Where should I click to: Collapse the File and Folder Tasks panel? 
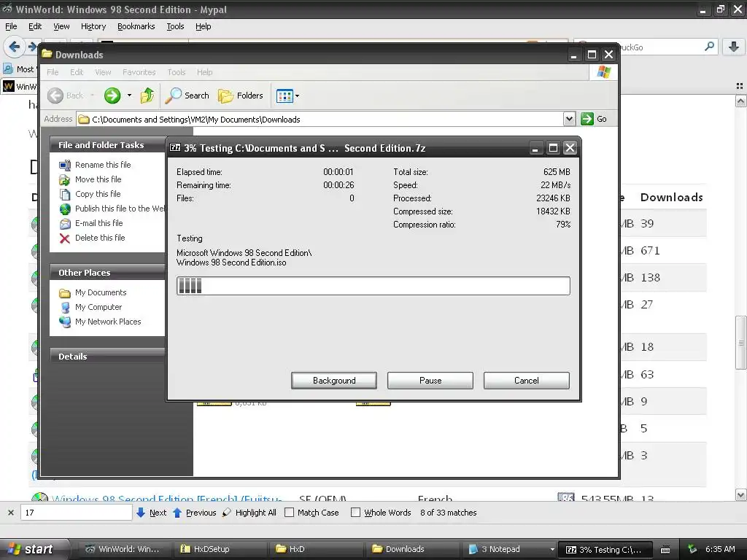pyautogui.click(x=107, y=145)
